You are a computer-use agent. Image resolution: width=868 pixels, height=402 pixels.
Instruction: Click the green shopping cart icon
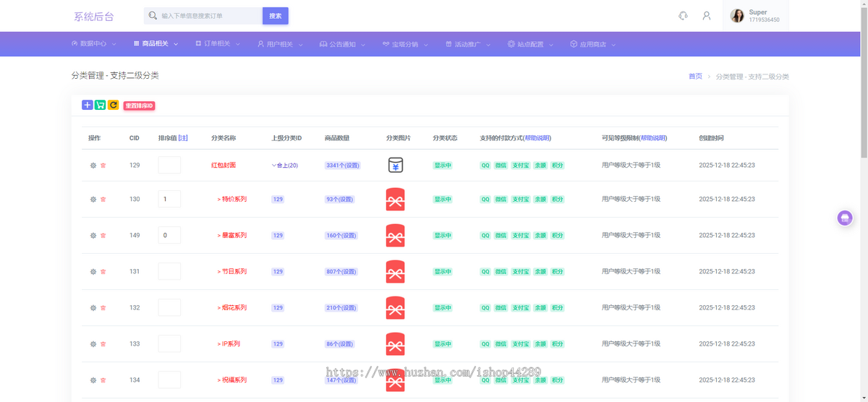point(101,105)
